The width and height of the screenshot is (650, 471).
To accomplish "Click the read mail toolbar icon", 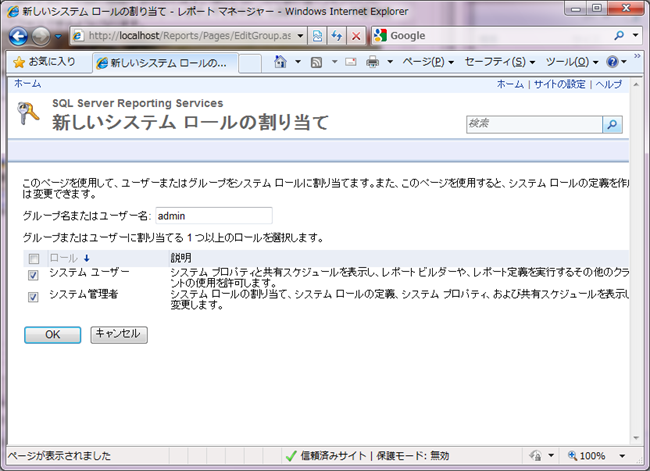I will click(351, 62).
